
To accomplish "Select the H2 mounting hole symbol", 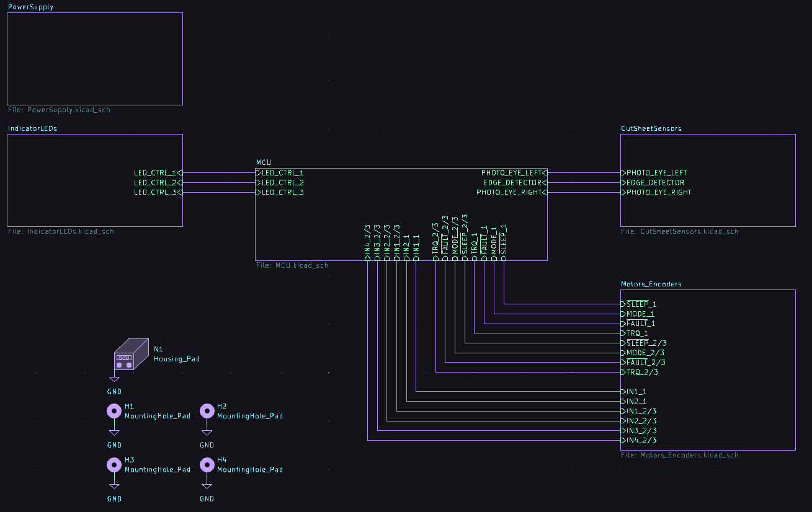I will click(207, 410).
